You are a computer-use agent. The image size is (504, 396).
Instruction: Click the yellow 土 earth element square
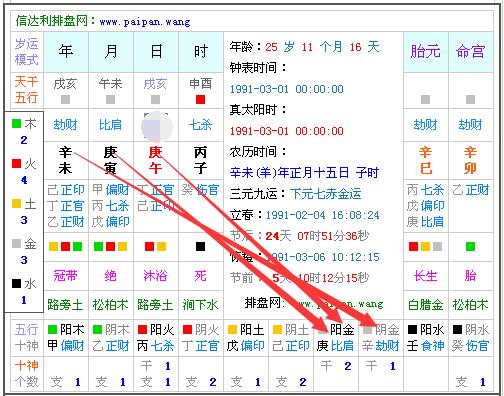[16, 203]
